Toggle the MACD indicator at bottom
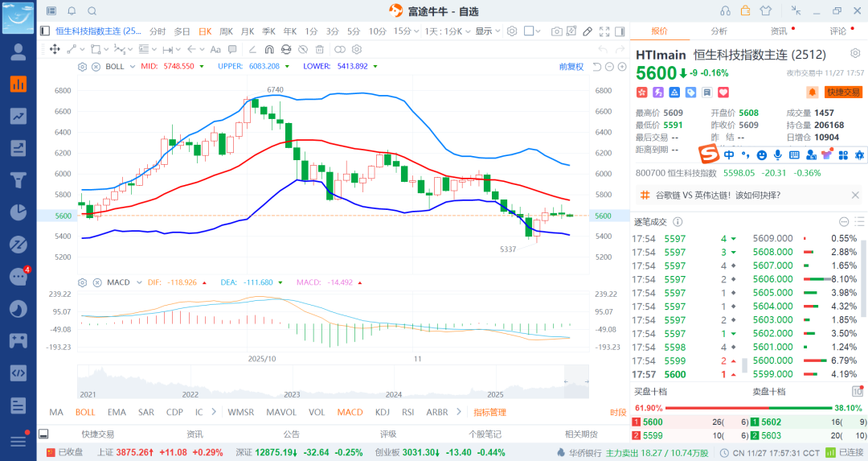This screenshot has height=461, width=868. click(x=350, y=412)
